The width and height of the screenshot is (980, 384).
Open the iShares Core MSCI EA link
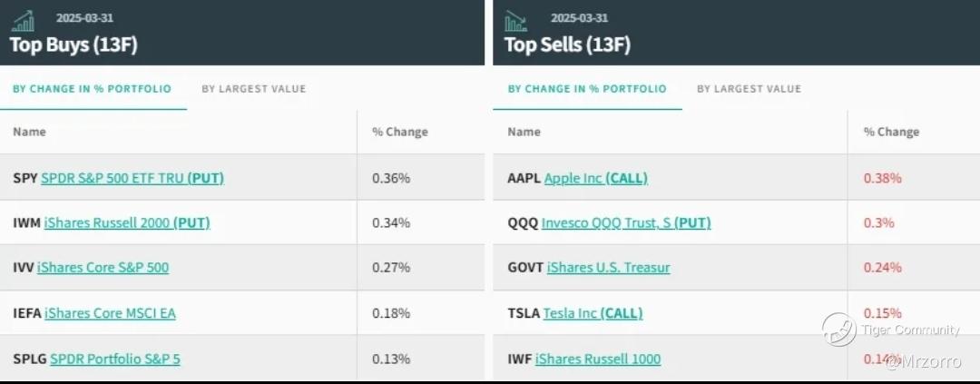point(109,313)
